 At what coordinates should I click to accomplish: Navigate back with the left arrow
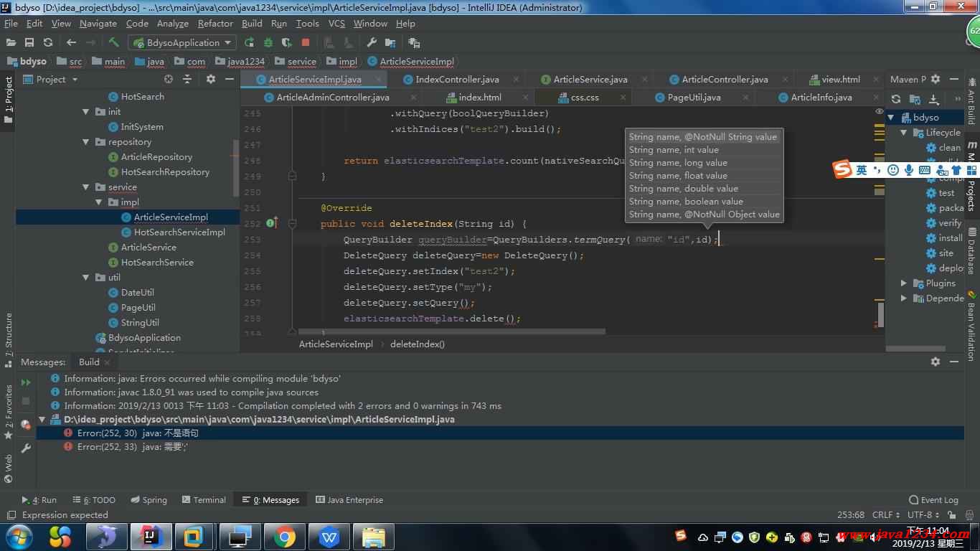coord(71,42)
